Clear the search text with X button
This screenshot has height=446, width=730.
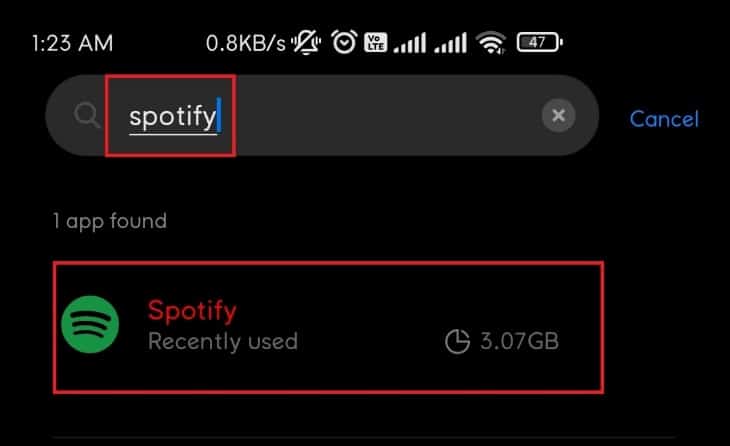coord(558,116)
